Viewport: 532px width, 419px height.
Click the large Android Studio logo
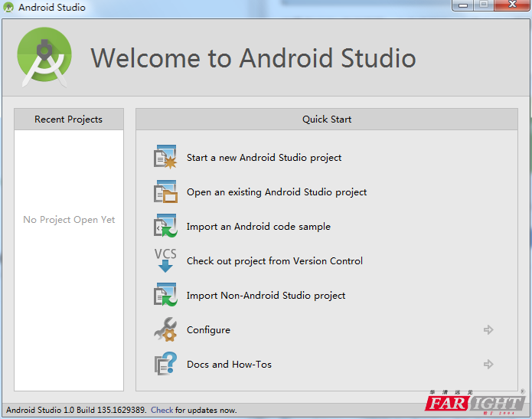44,57
